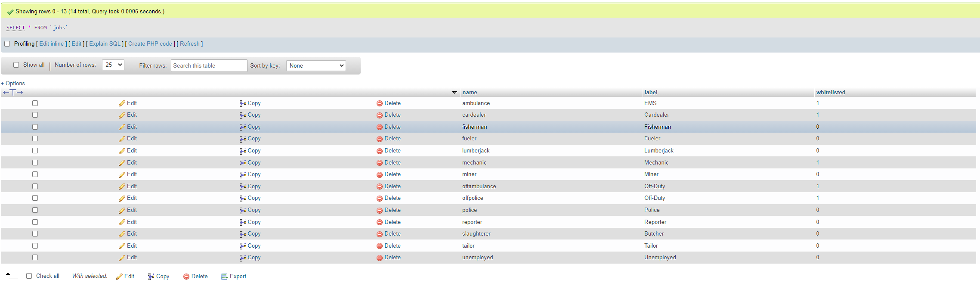Image resolution: width=980 pixels, height=283 pixels.
Task: Click the Edit pencil icon for ambulance row
Action: tap(122, 103)
